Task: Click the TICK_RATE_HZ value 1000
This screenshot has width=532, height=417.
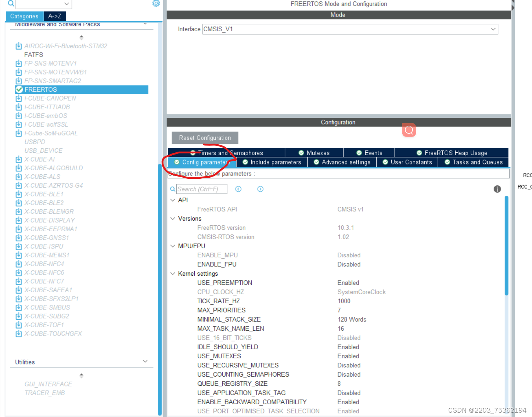Action: [x=344, y=301]
